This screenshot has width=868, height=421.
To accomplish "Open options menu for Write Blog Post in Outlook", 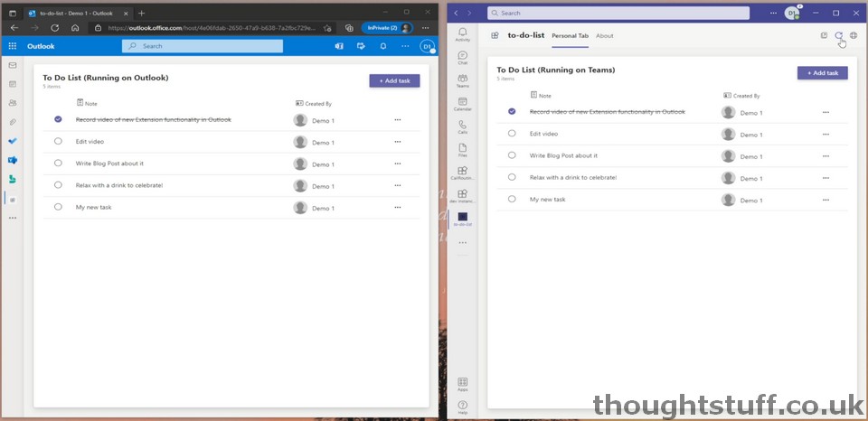I will (x=398, y=164).
